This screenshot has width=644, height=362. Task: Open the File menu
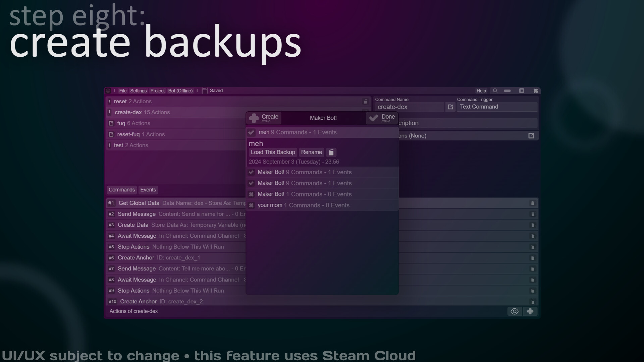pyautogui.click(x=122, y=90)
